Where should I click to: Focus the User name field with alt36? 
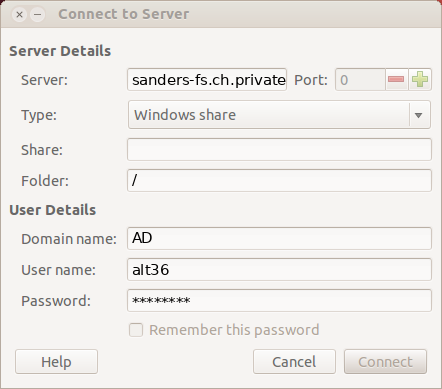click(x=279, y=269)
